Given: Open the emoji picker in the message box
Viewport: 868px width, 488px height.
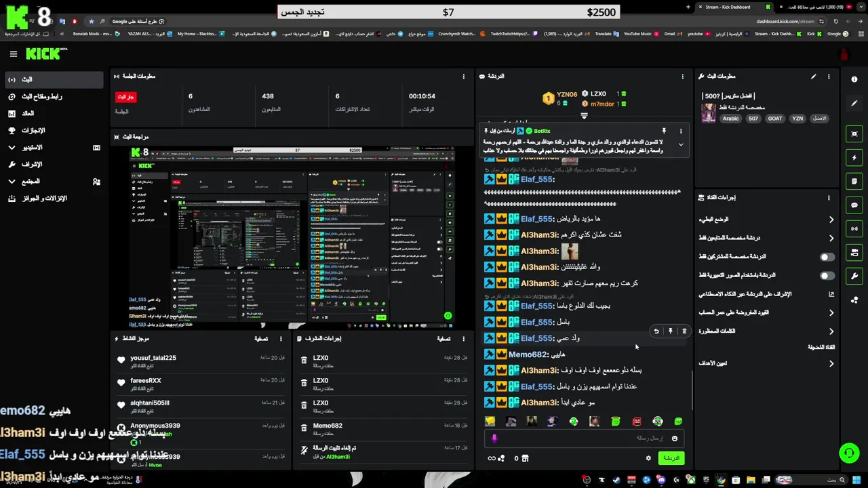Looking at the screenshot, I should click(x=675, y=439).
